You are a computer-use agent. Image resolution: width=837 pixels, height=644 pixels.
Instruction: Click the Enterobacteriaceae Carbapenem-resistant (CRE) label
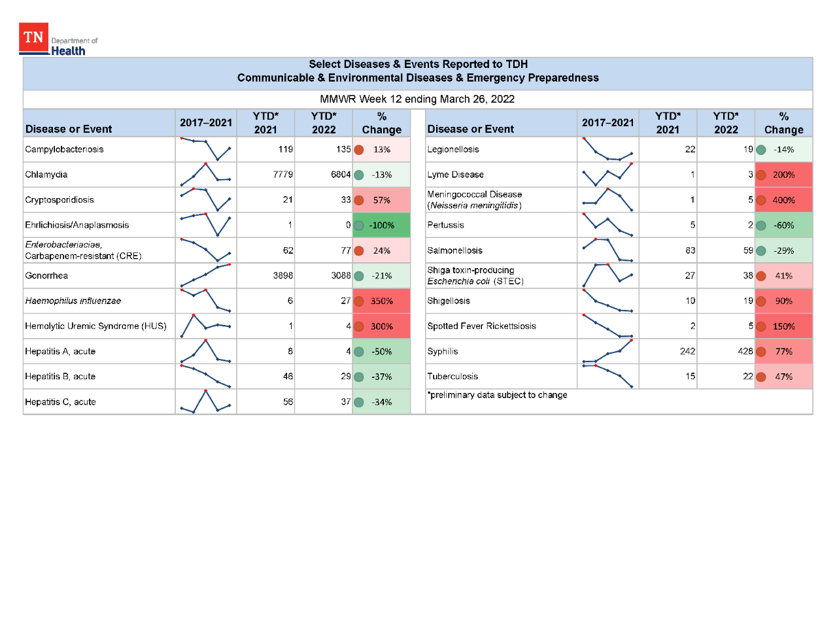(x=83, y=250)
